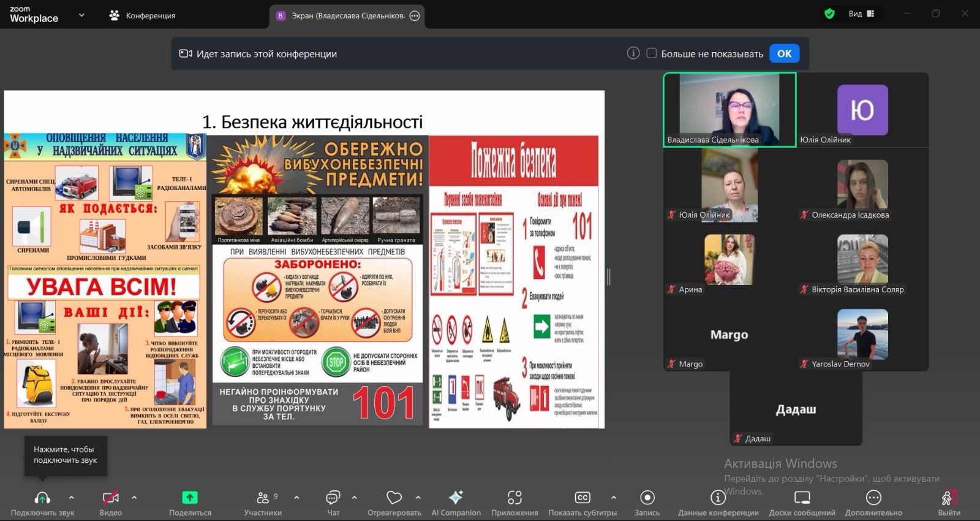Connect audio via headphone icon

(42, 498)
